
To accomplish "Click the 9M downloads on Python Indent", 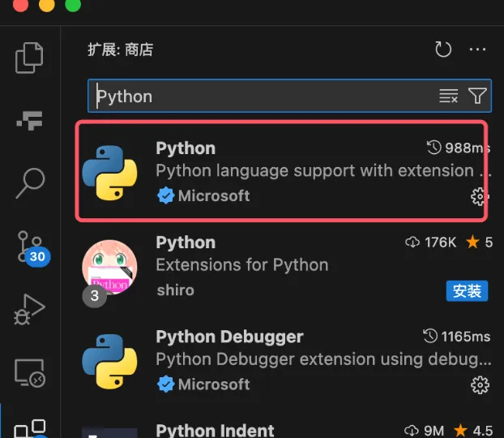I will pos(424,431).
